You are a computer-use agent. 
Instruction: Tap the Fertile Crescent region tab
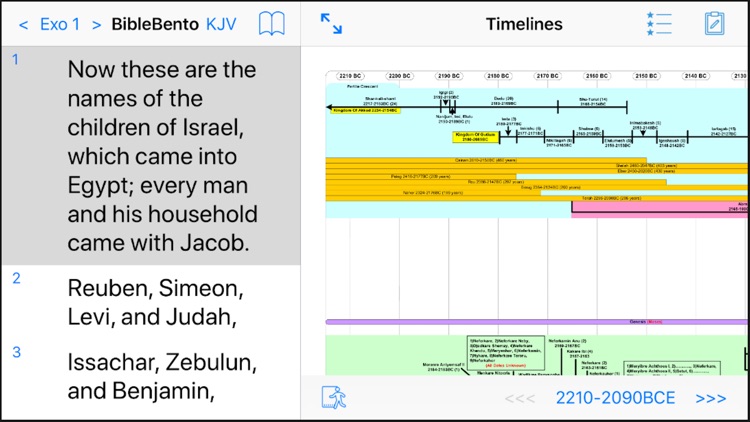(363, 87)
